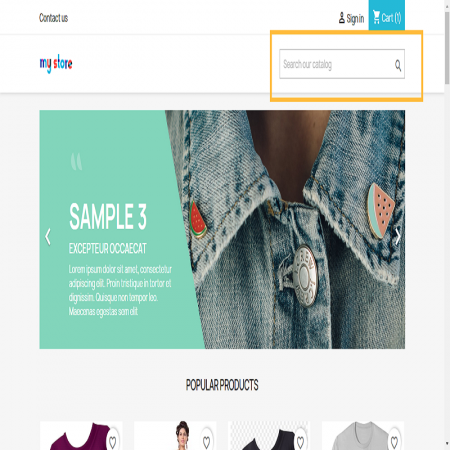Open the purple top product thumbnail
Image resolution: width=450 pixels, height=450 pixels.
pos(81,436)
